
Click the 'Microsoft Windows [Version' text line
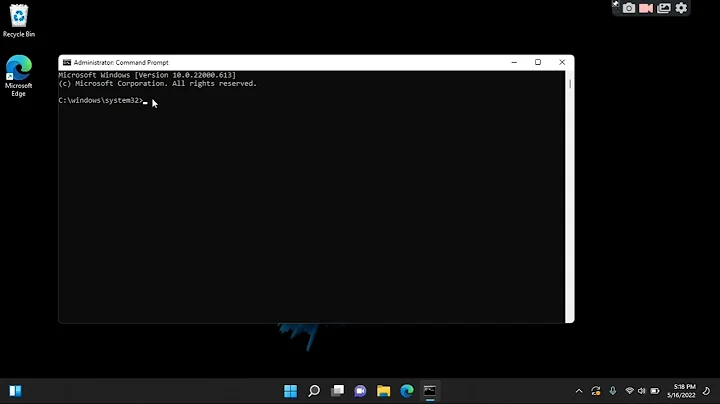click(147, 75)
